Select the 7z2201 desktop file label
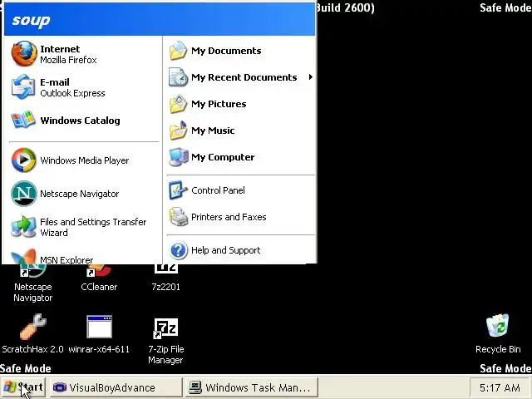This screenshot has width=532, height=399. tap(165, 287)
